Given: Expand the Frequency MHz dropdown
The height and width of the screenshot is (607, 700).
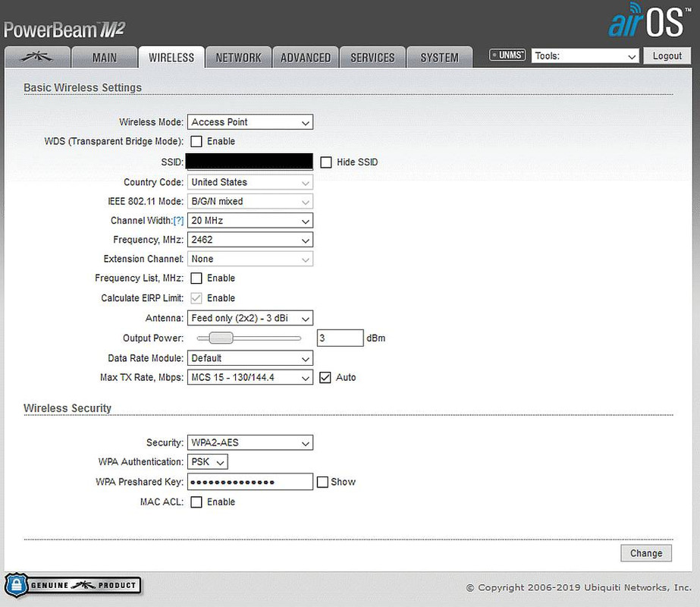Looking at the screenshot, I should [x=250, y=240].
